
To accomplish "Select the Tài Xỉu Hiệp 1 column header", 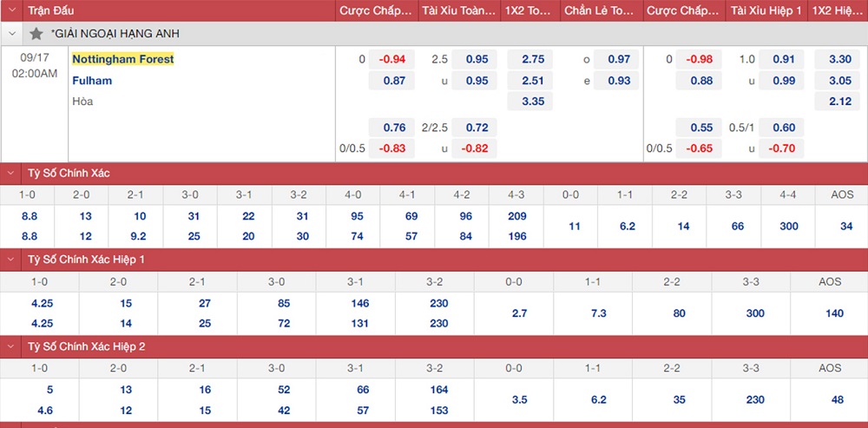I will click(x=766, y=10).
